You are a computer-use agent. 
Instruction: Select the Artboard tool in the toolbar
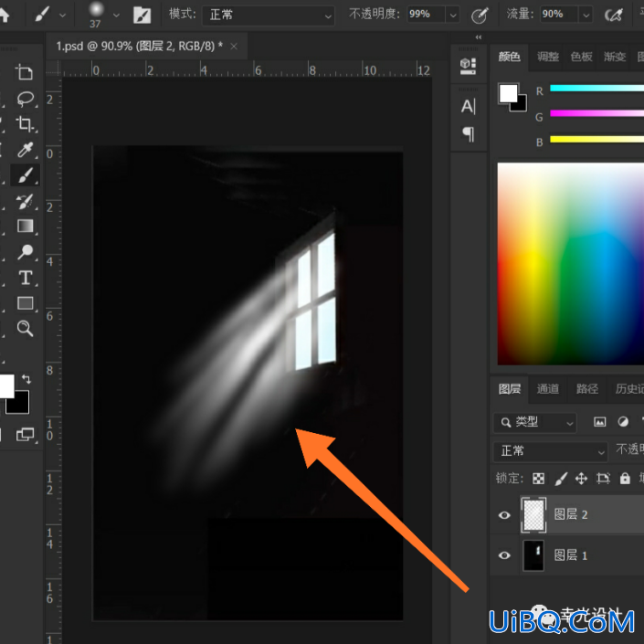[25, 72]
